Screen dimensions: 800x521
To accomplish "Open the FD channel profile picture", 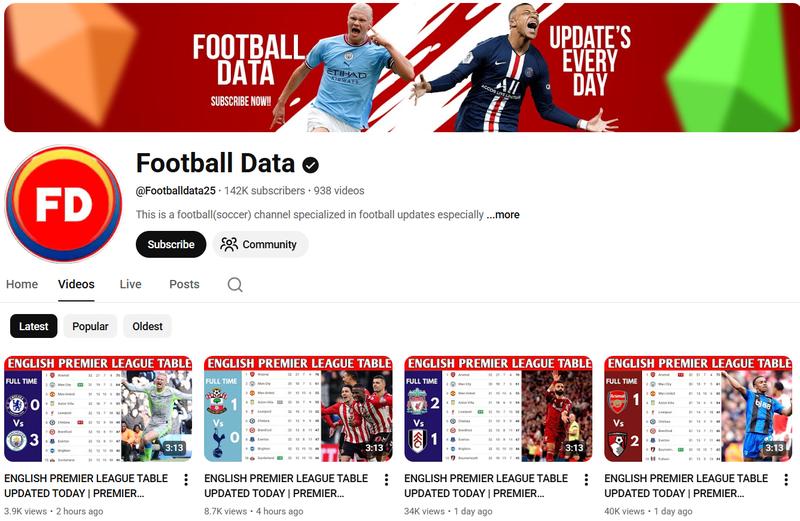I will (63, 204).
